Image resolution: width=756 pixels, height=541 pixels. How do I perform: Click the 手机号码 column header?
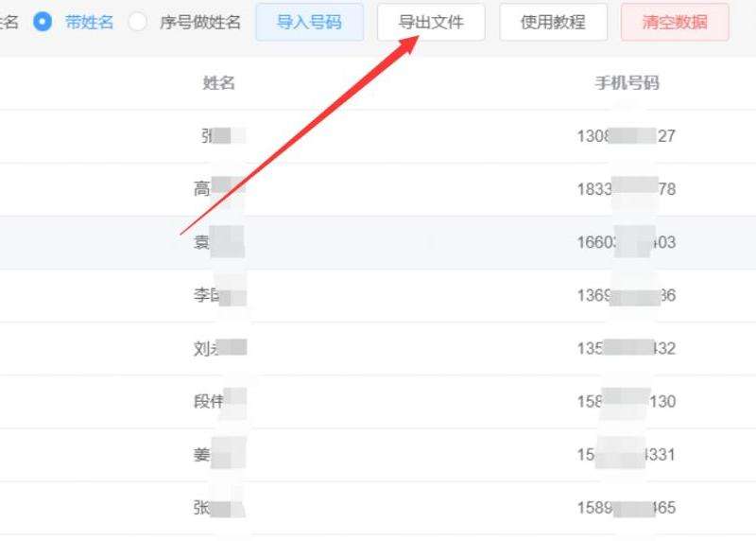[x=626, y=83]
